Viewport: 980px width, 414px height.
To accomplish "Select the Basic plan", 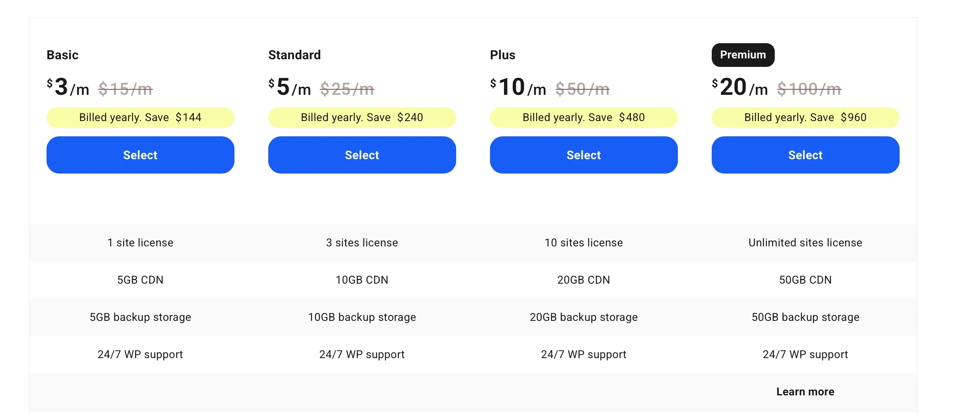I will (140, 155).
